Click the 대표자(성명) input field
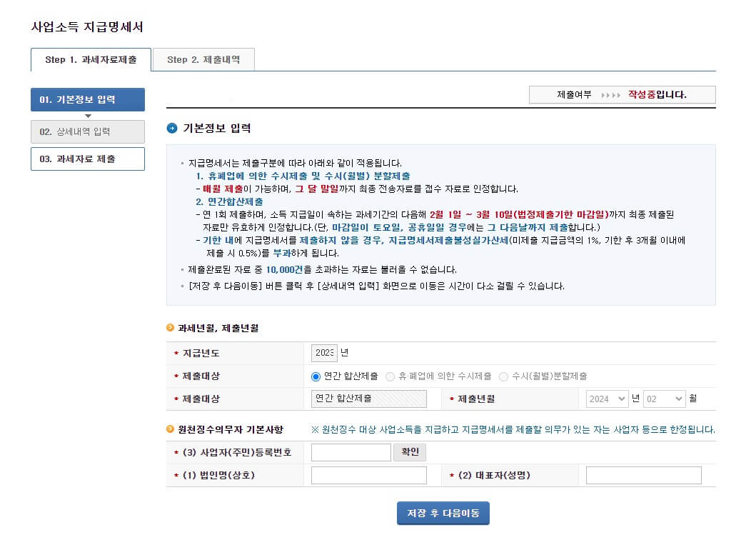 tap(642, 474)
